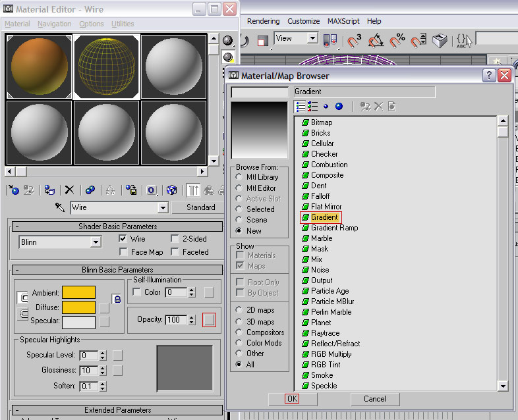Click the pick material eyedropper icon

click(x=60, y=207)
